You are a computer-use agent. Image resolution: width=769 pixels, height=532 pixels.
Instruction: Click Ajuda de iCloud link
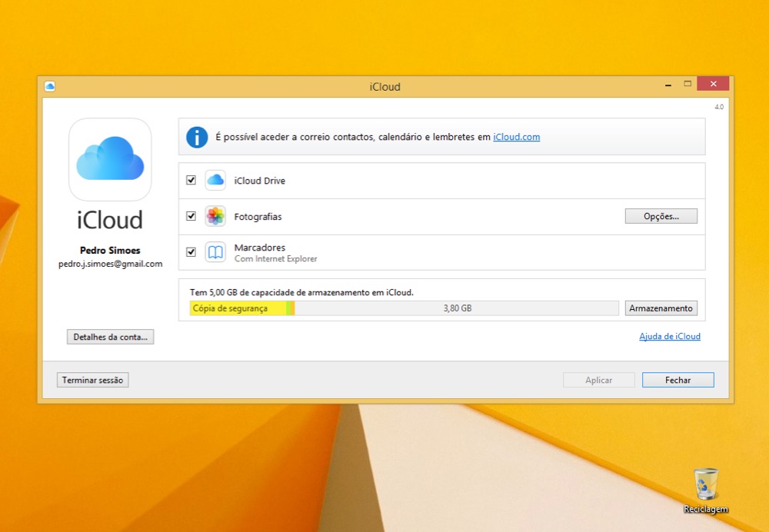[x=669, y=336]
